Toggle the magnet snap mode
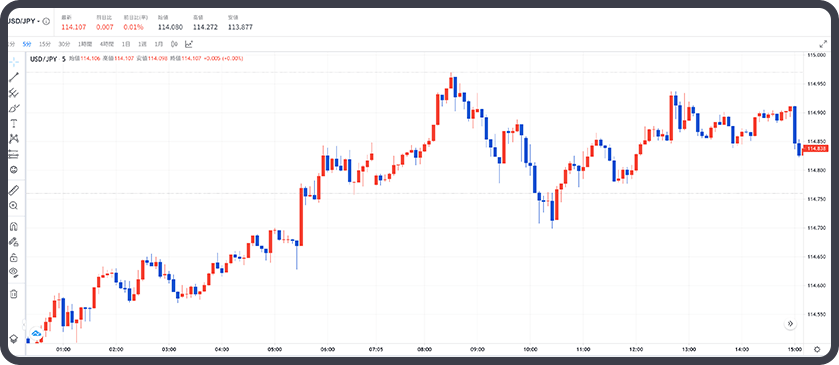 (x=14, y=226)
